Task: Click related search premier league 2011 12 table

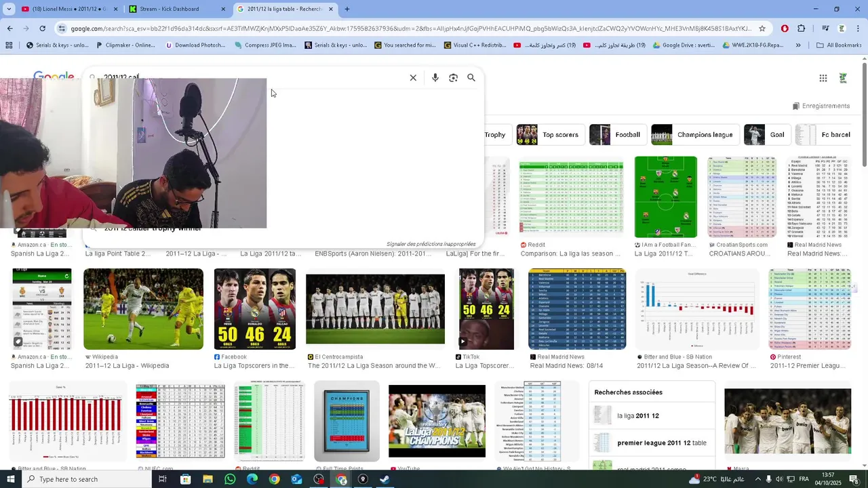Action: coord(651,443)
